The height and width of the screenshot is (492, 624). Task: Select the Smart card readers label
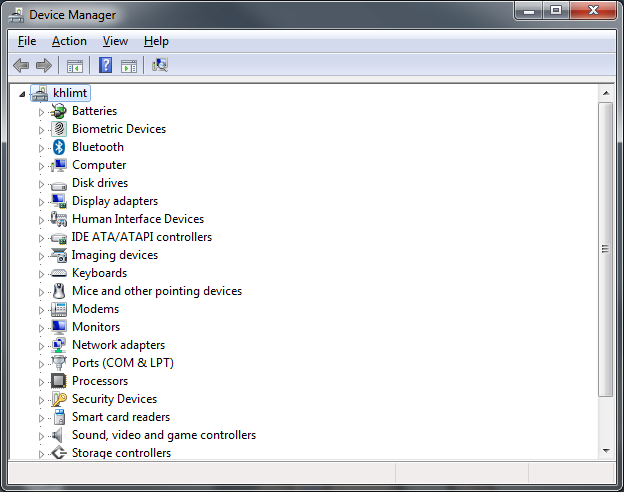click(x=121, y=417)
